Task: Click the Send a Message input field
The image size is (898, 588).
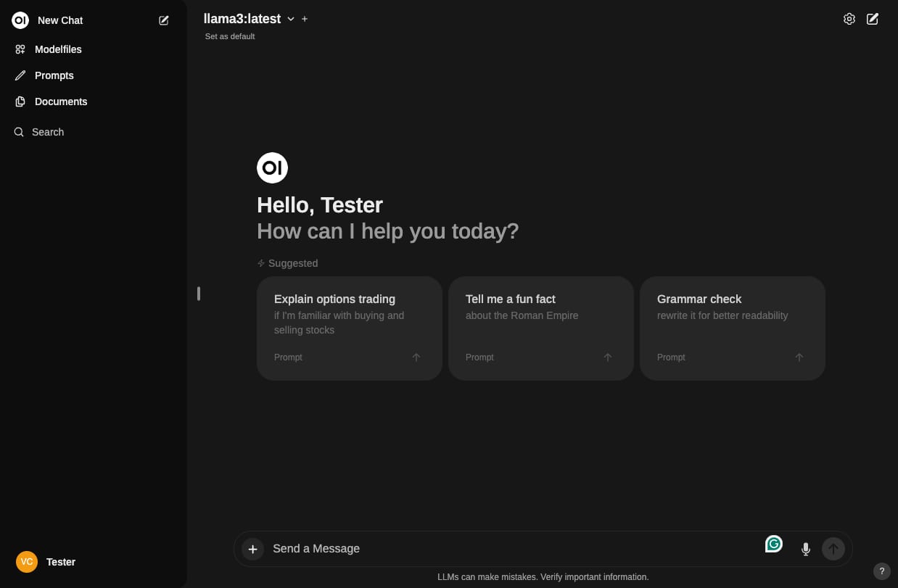Action: 508,549
